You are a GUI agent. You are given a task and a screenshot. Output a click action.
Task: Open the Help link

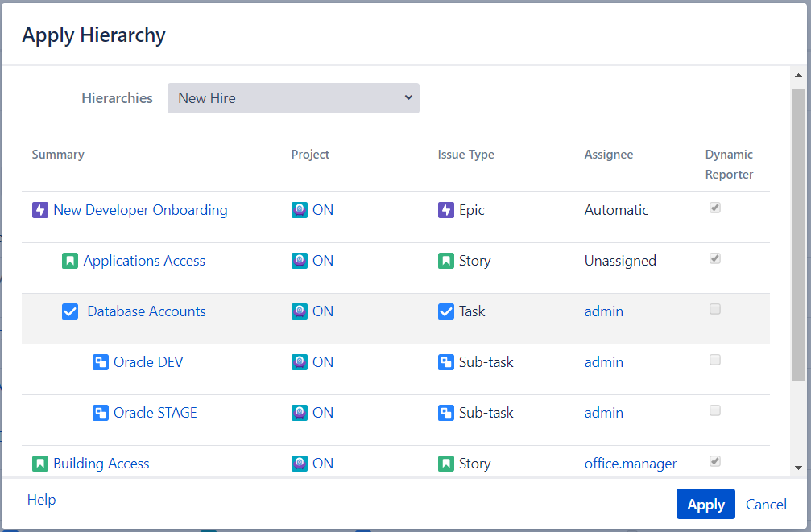pyautogui.click(x=42, y=500)
